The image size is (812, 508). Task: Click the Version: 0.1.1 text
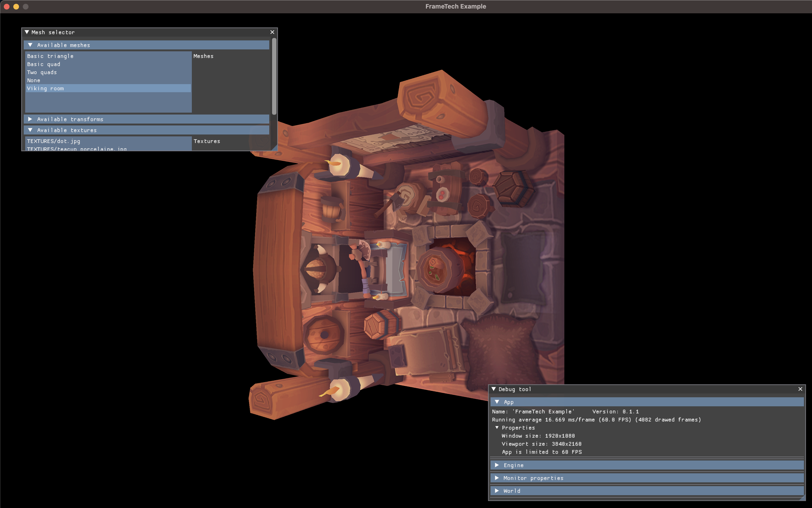click(616, 412)
